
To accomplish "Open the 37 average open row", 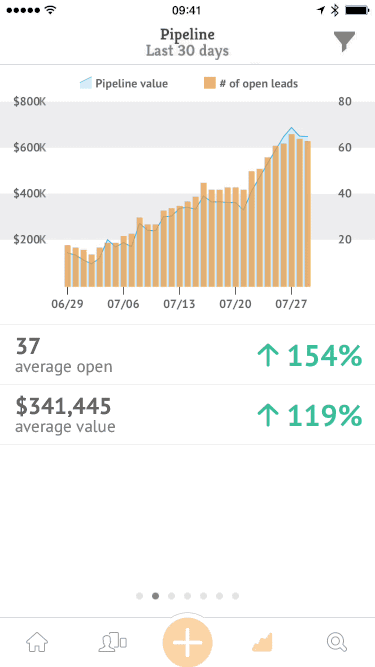I will (188, 355).
